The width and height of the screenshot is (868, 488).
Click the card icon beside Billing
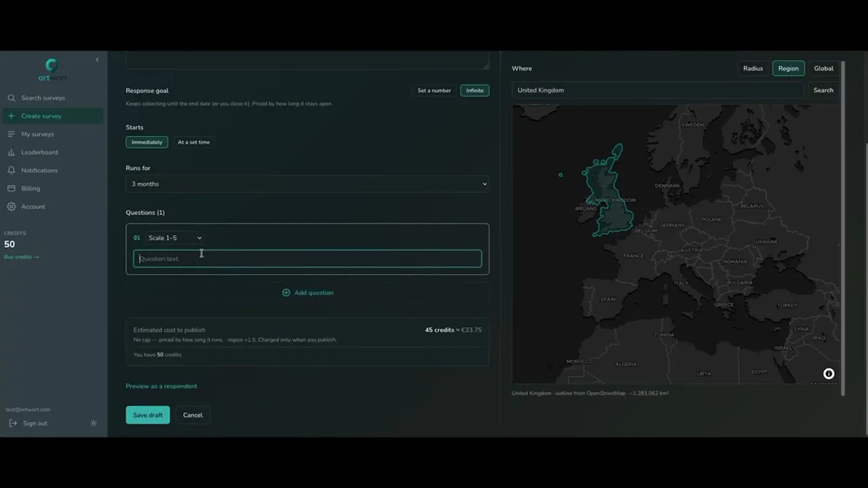[x=11, y=189]
